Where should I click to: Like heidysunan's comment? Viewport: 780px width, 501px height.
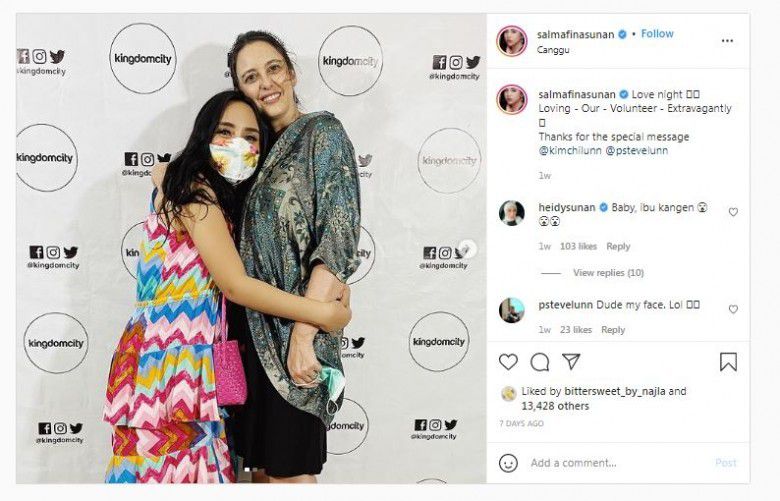(733, 212)
